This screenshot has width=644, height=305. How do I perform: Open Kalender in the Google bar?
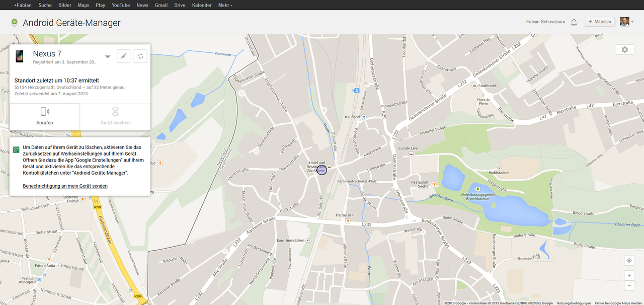(201, 5)
